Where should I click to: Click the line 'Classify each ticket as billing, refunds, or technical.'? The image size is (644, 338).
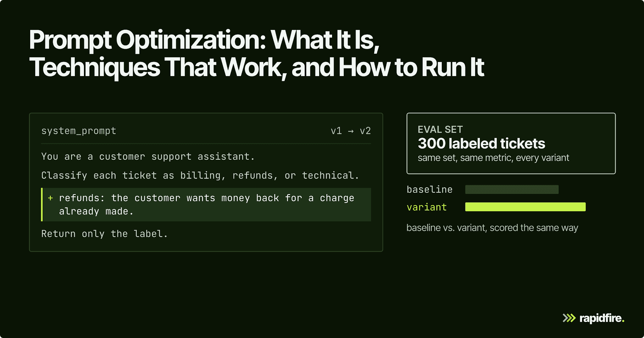point(200,175)
